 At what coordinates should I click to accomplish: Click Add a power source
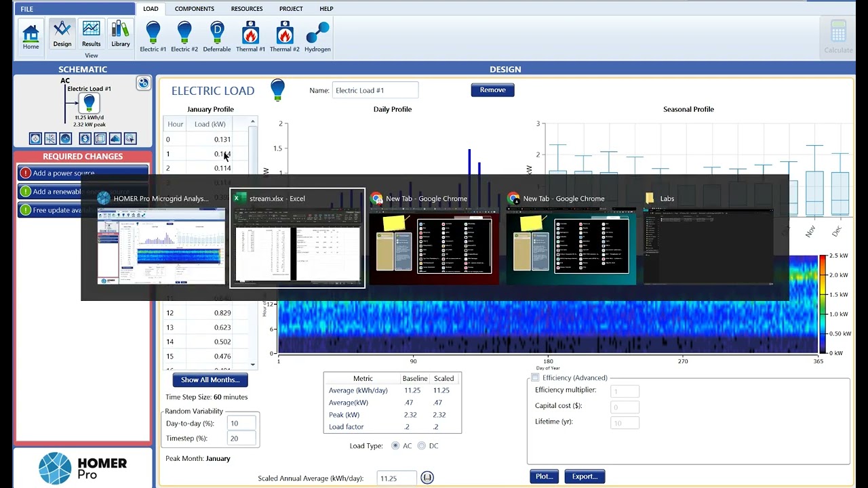[83, 173]
